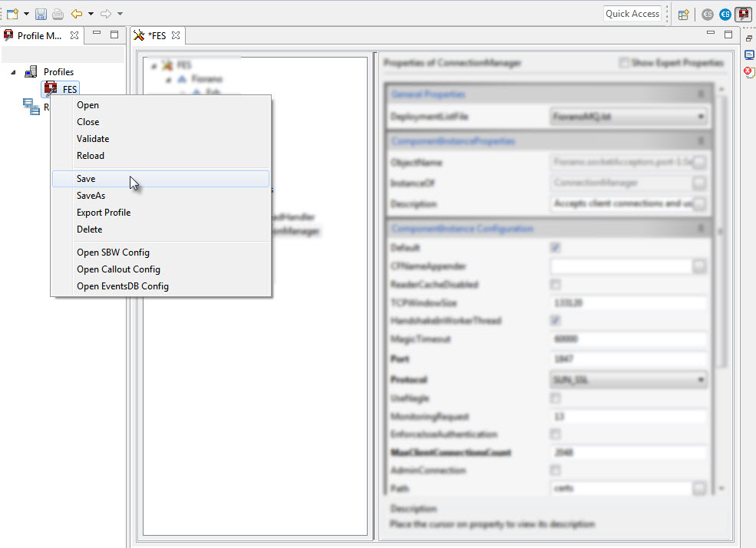Screen dimensions: 756x548
Task: Close the Profile Manager view tab
Action: 74,35
